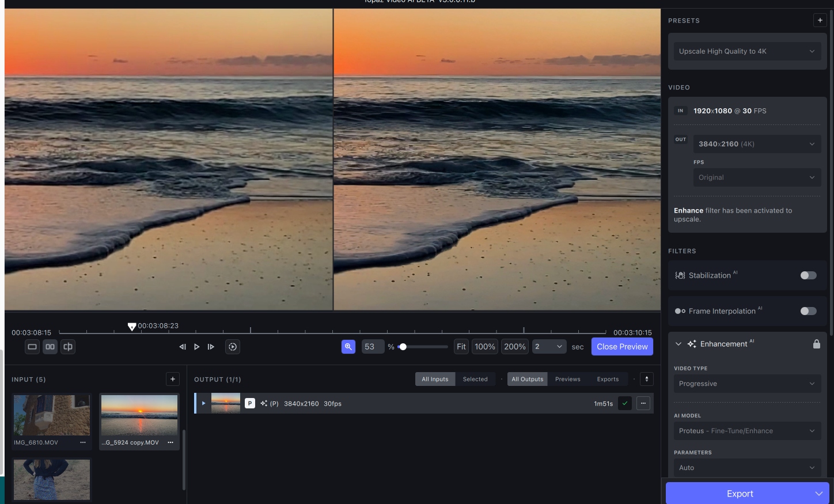
Task: Click the zoom percentage input field
Action: [x=373, y=347]
